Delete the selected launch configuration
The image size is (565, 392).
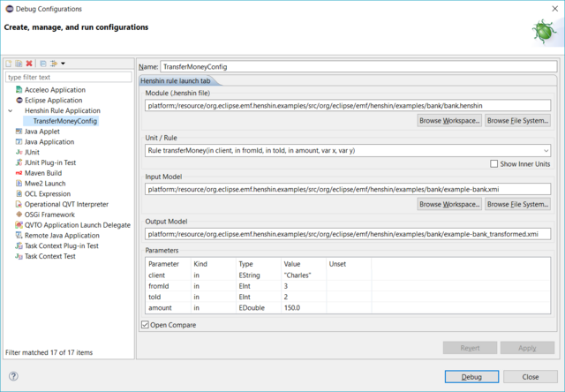(29, 64)
